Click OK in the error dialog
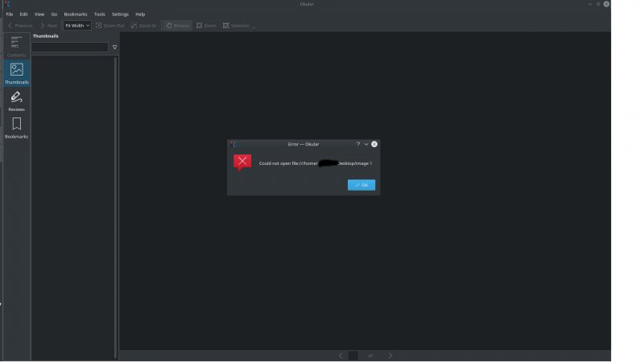Screen dimensions: 644x362 tap(361, 185)
